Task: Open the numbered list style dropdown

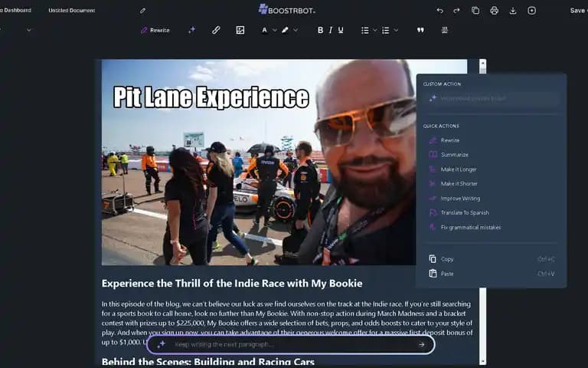Action: tap(396, 30)
